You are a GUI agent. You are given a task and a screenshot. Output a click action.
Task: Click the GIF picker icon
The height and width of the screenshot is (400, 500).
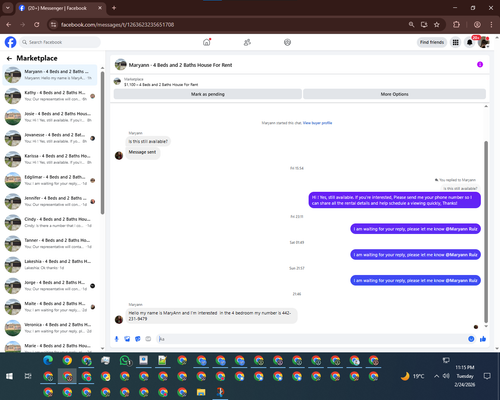tap(148, 339)
